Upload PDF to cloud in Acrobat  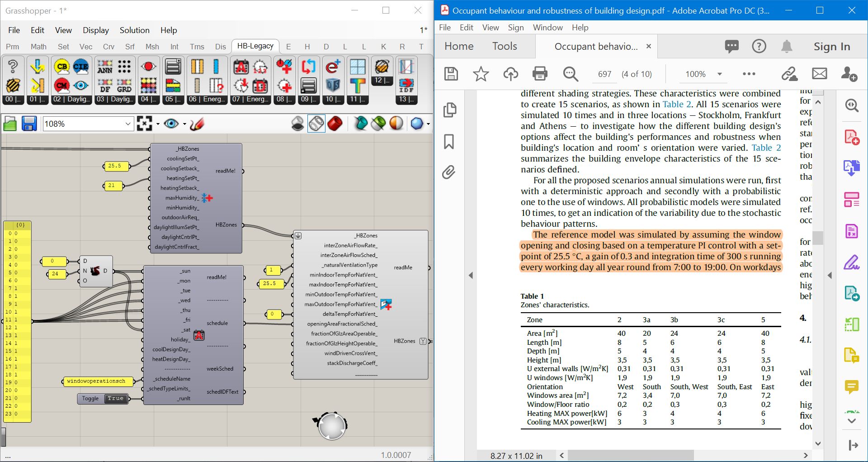pos(510,74)
